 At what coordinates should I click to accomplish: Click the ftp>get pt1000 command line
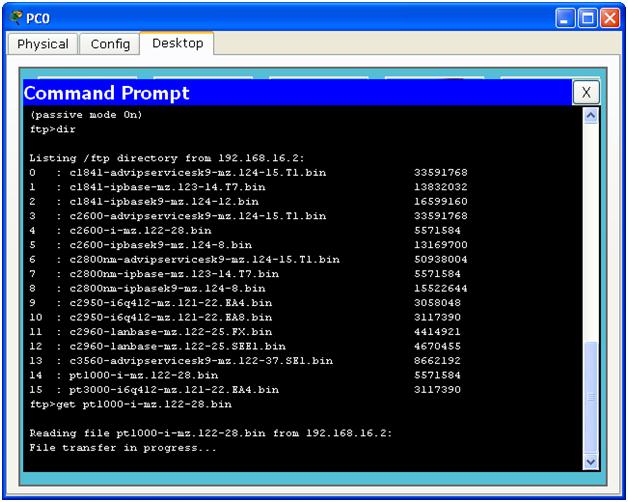point(131,404)
